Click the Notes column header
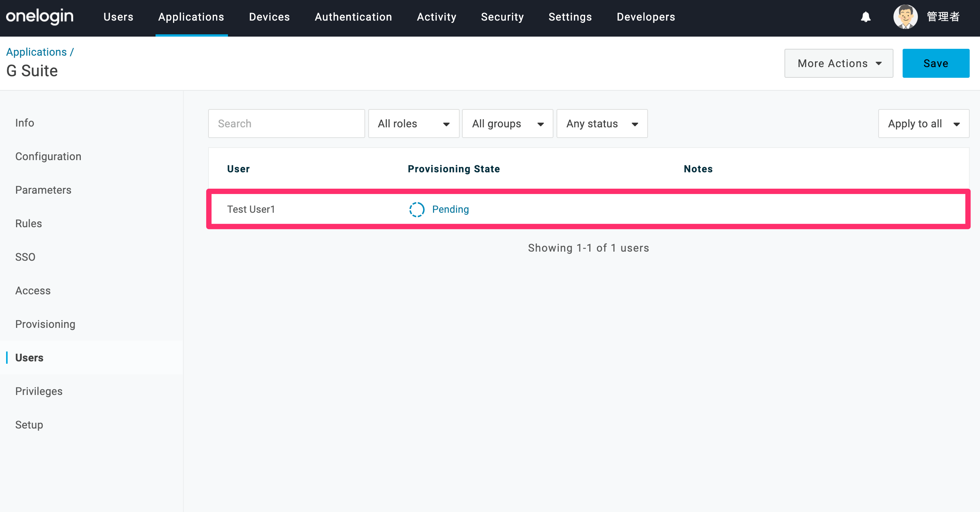980x512 pixels. point(698,169)
